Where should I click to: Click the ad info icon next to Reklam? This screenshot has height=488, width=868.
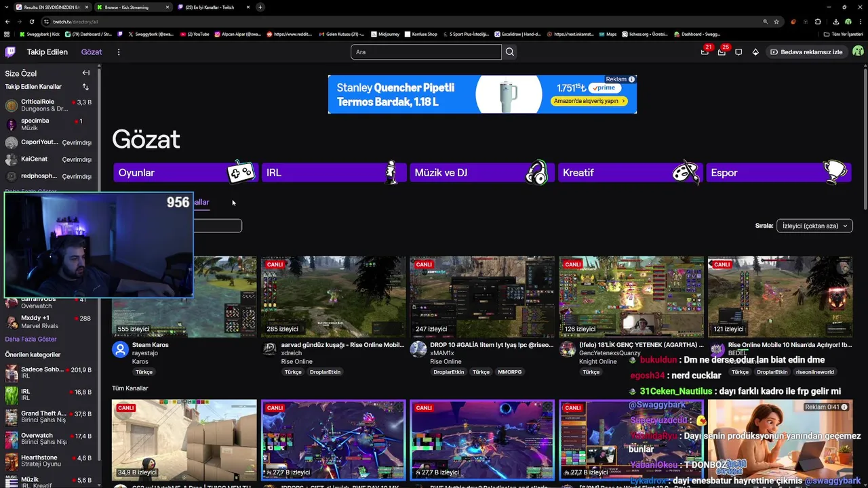click(x=631, y=79)
